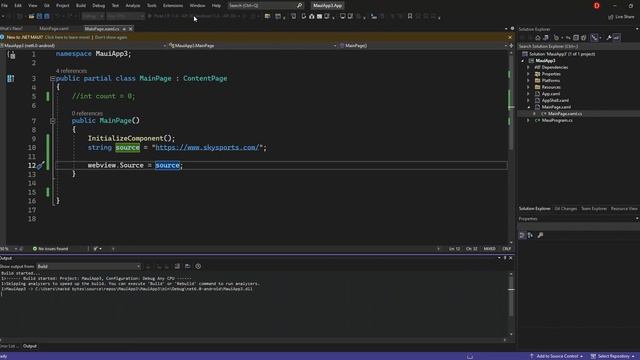Open the Extensions menu
The width and height of the screenshot is (640, 360).
173,5
